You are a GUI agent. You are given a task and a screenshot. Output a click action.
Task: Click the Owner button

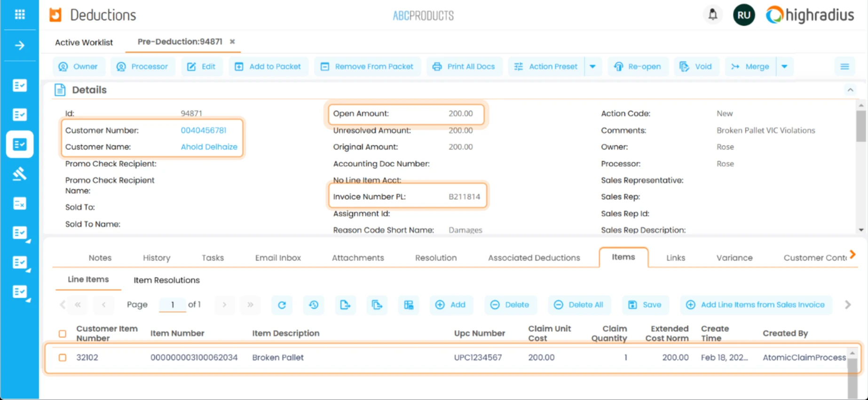point(78,67)
